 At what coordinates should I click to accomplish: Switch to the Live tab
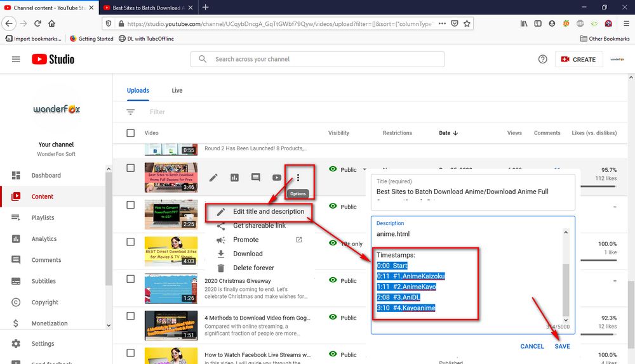point(177,90)
